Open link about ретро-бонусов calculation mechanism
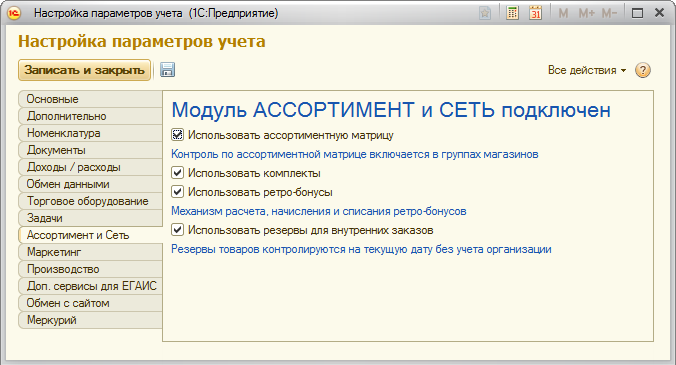This screenshot has height=365, width=676. pyautogui.click(x=319, y=211)
